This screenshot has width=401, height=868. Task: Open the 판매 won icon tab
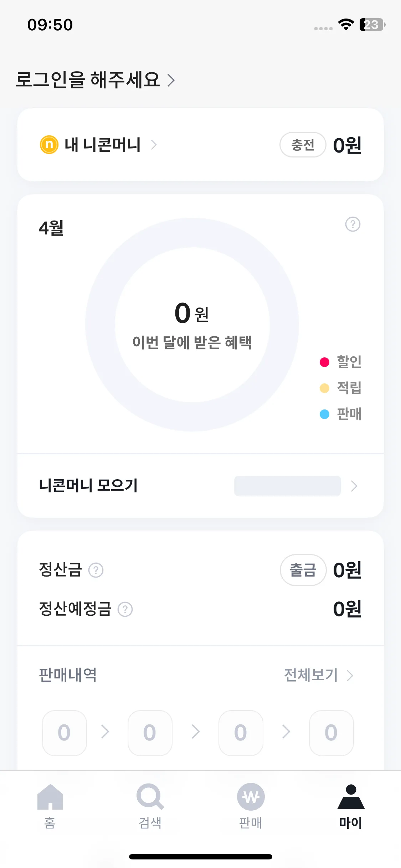pyautogui.click(x=251, y=806)
